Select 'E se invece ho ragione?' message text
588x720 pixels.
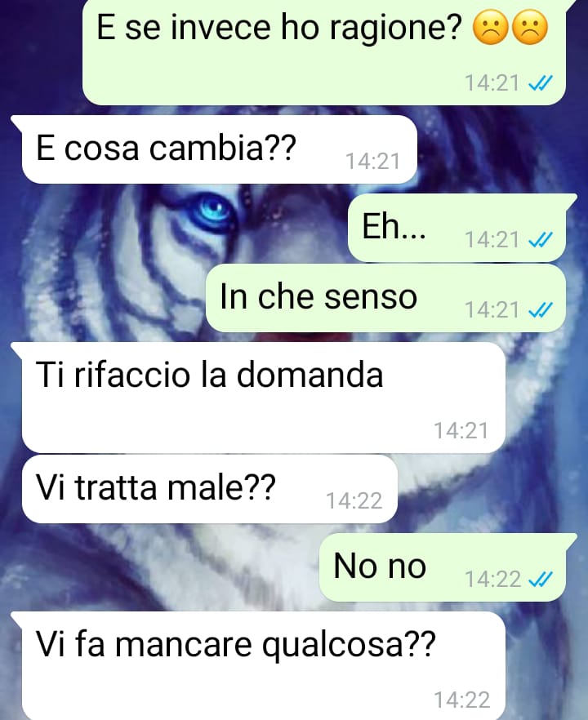278,27
